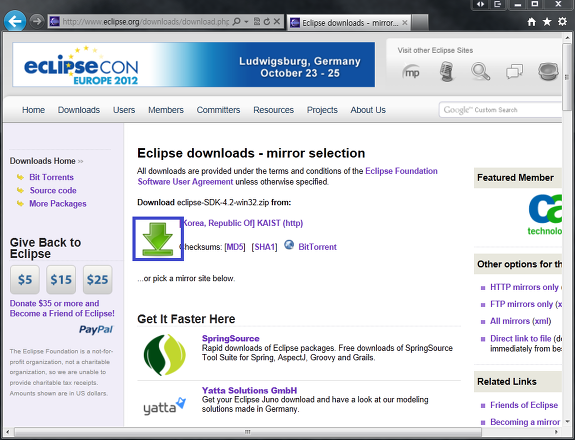Click the URL address bar field
The image size is (575, 440).
[x=145, y=22]
